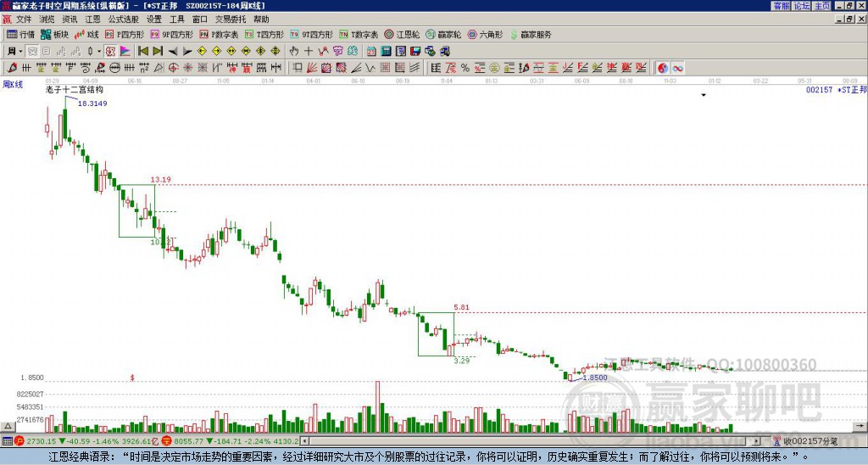Open the 赢家轮 tool
Screen dimensions: 868x465
(443, 34)
